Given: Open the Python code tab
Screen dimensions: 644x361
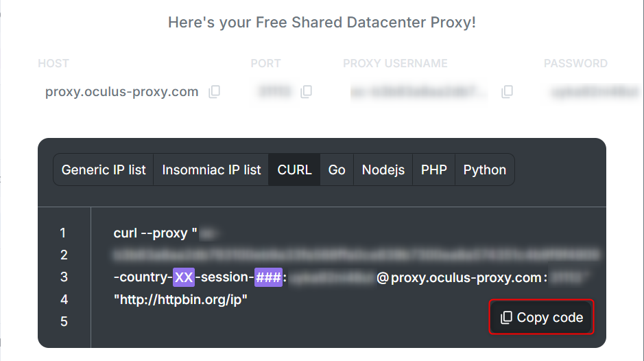Looking at the screenshot, I should [x=485, y=170].
